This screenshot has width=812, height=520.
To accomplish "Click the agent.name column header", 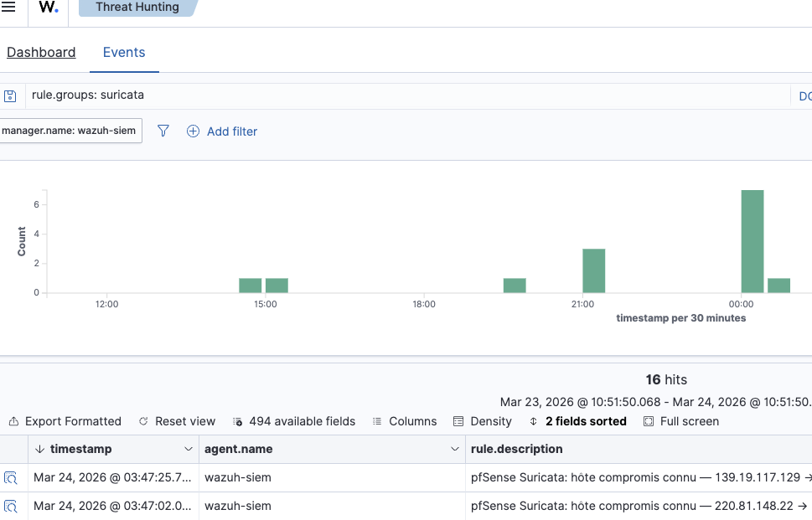I will click(332, 449).
